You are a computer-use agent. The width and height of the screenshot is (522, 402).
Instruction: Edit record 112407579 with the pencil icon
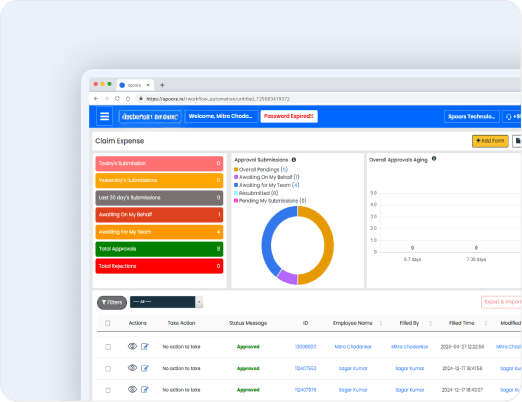145,390
